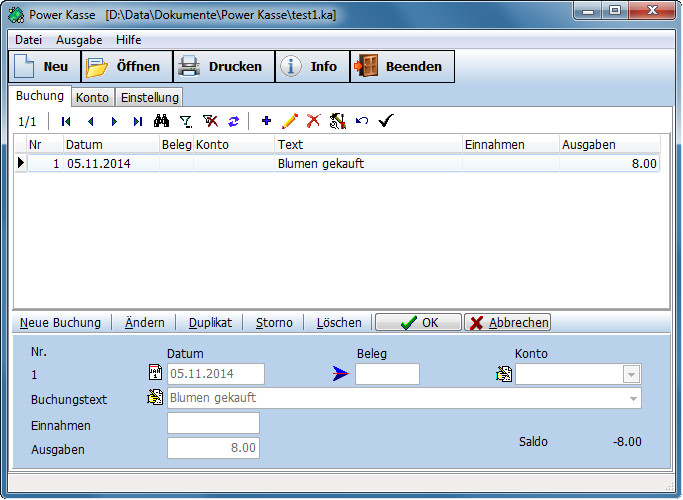Click the Abbrechen cancel button

click(x=507, y=322)
